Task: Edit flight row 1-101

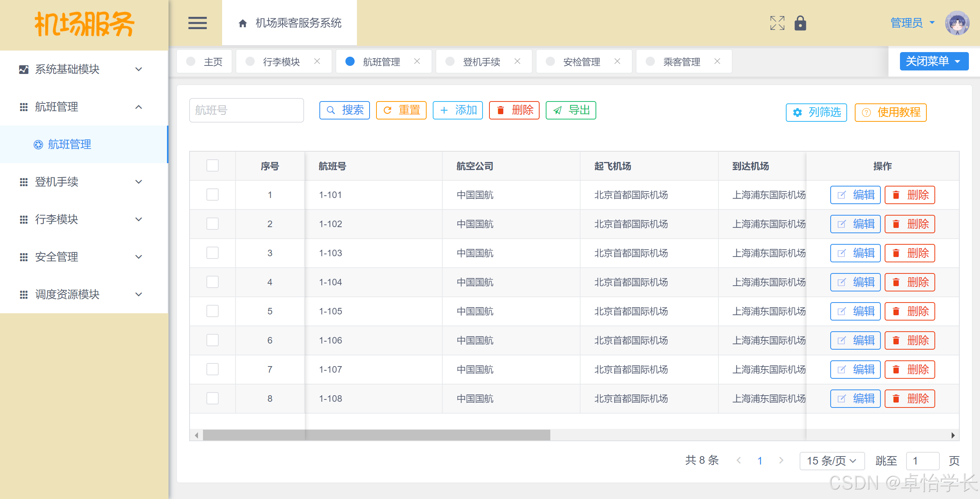Action: (856, 195)
